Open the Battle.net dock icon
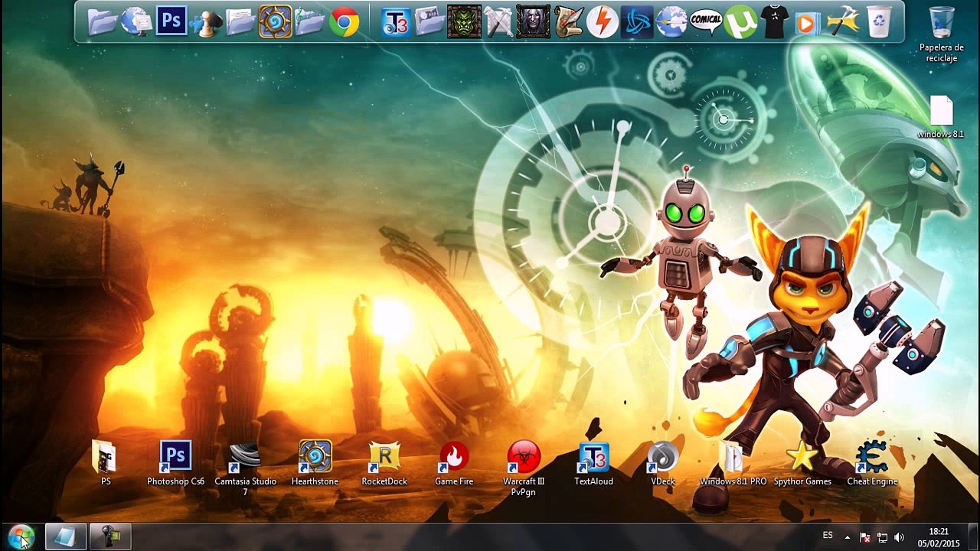 636,21
